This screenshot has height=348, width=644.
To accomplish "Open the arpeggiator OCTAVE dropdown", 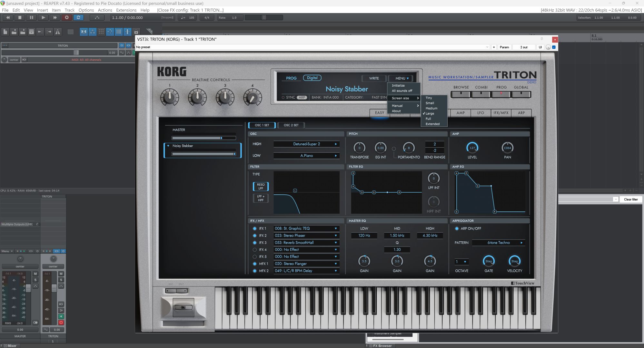I will point(461,262).
